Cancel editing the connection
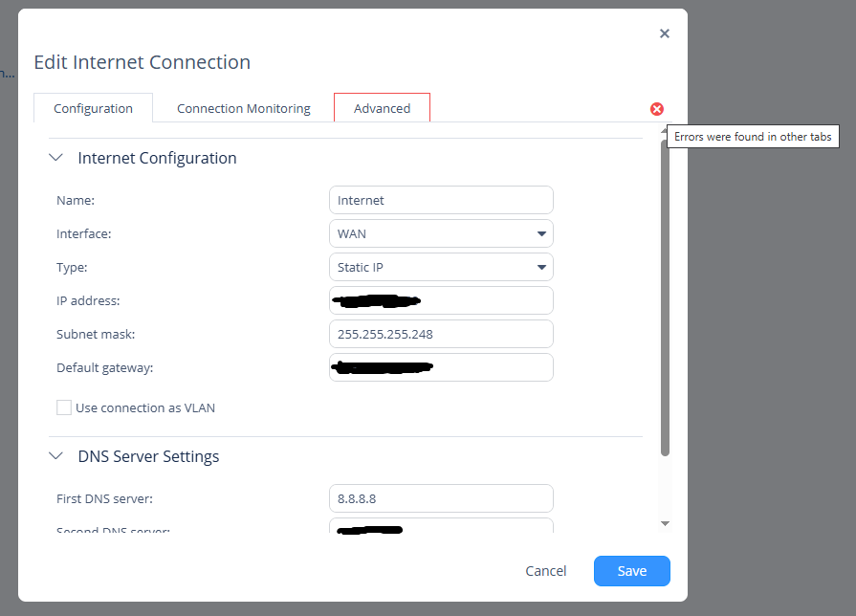856x616 pixels. coord(546,571)
